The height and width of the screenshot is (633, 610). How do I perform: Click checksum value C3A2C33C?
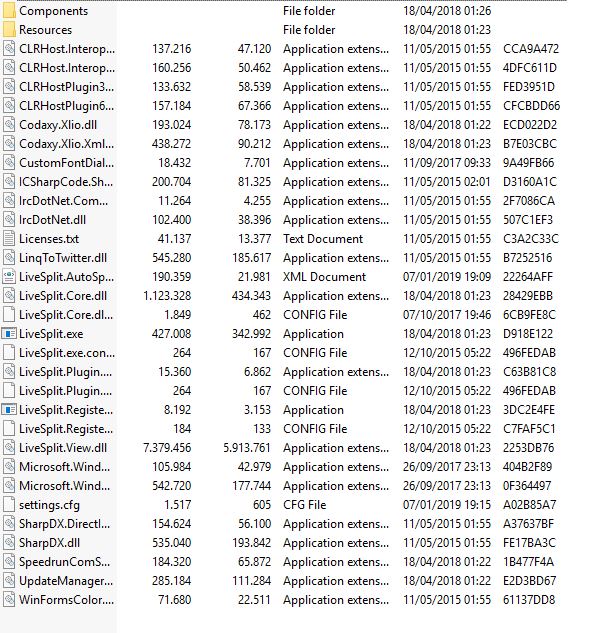click(x=531, y=239)
